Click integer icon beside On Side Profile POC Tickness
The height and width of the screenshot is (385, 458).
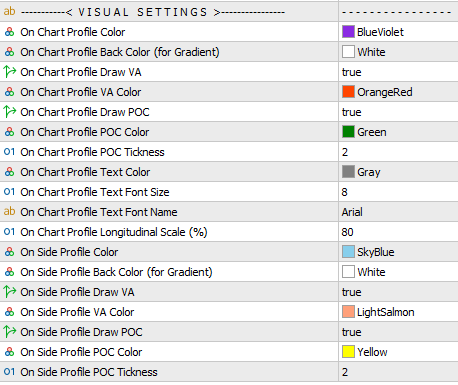coord(9,372)
